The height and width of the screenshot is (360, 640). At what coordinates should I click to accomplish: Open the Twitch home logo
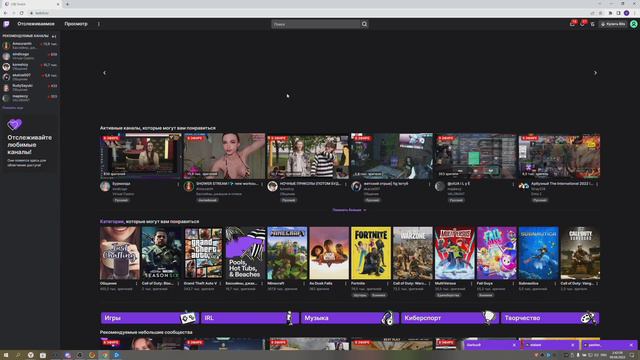click(x=6, y=24)
